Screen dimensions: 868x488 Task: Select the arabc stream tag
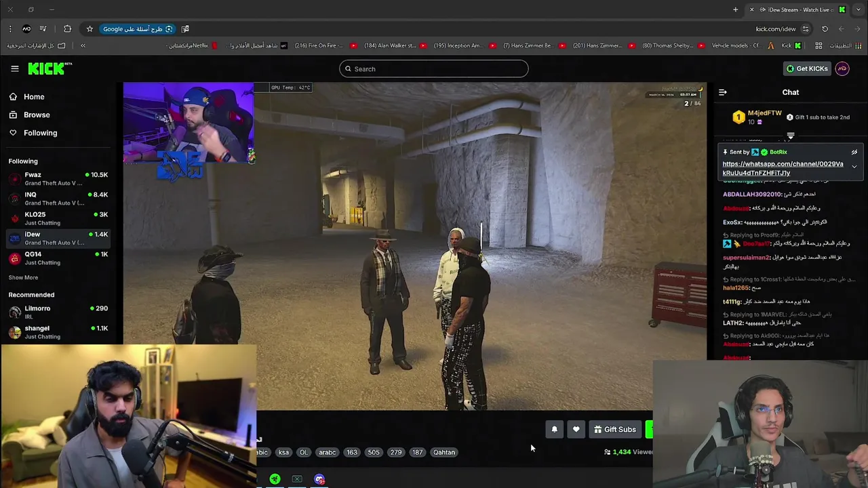(328, 453)
